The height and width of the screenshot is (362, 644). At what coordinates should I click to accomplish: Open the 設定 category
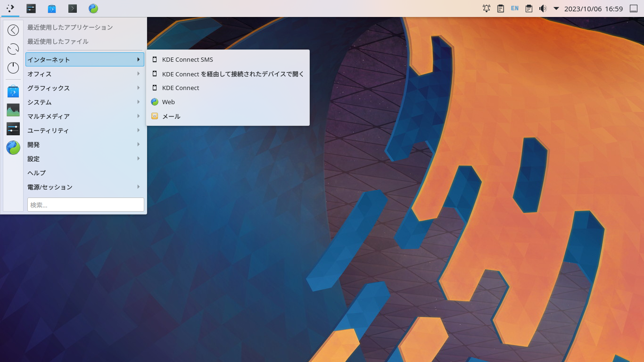85,158
